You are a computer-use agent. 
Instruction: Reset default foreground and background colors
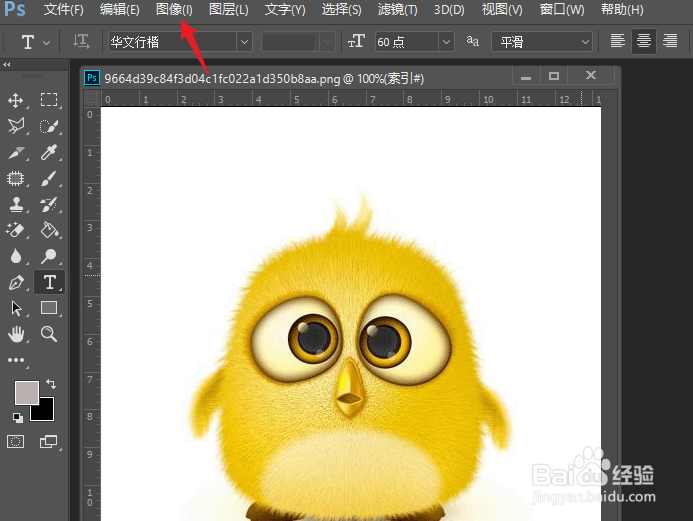(x=18, y=417)
